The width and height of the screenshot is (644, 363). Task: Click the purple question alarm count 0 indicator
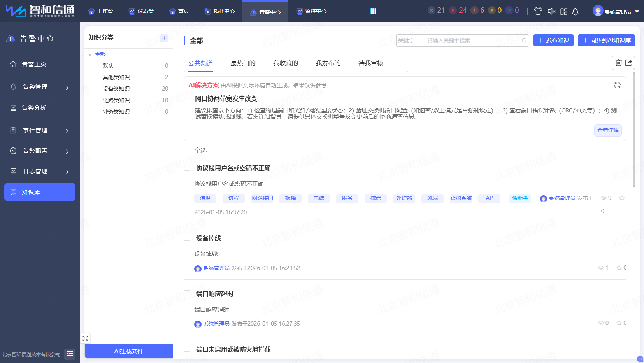coord(512,11)
